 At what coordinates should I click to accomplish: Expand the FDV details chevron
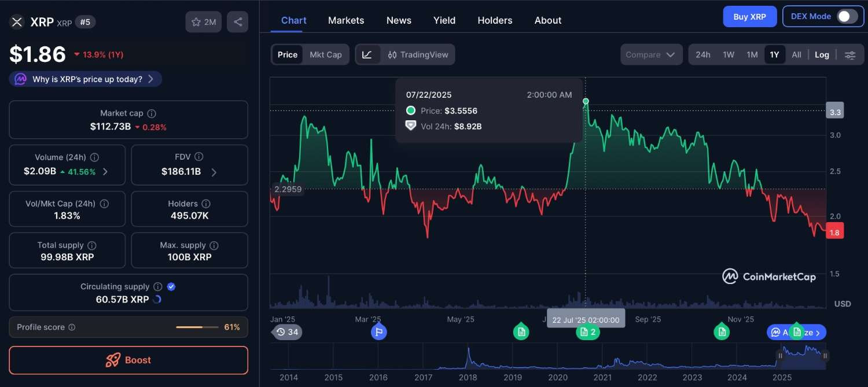click(x=214, y=172)
